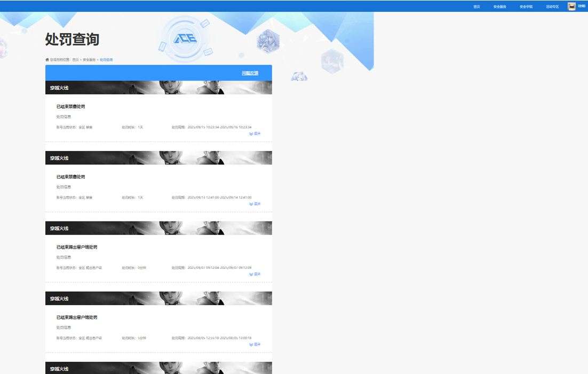Open 首页 in the top navigation bar
The width and height of the screenshot is (588, 374).
(x=476, y=6)
